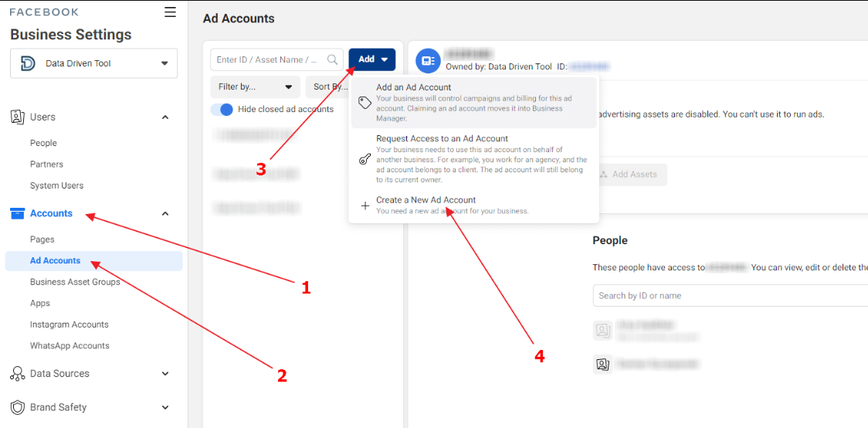This screenshot has height=428, width=868.
Task: Toggle Hide closed ad accounts switch
Action: pyautogui.click(x=222, y=109)
